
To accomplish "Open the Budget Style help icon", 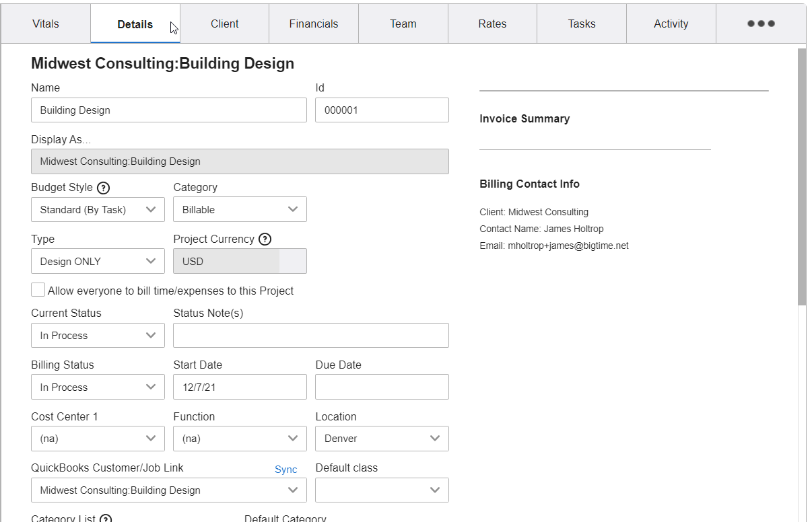I will pos(103,188).
